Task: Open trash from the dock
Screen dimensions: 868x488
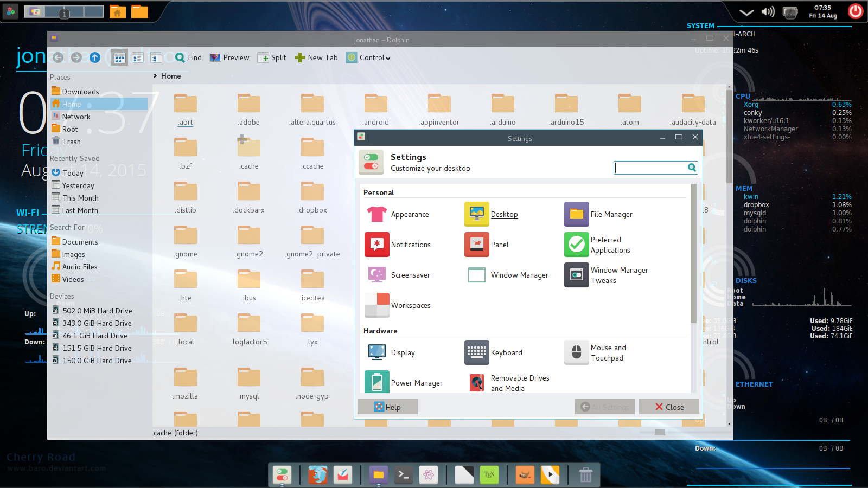Action: (586, 475)
